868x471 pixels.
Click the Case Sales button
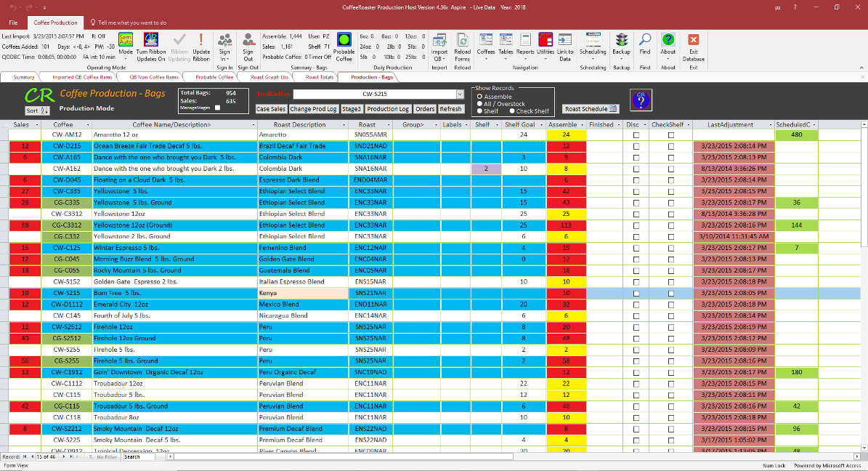pos(271,109)
